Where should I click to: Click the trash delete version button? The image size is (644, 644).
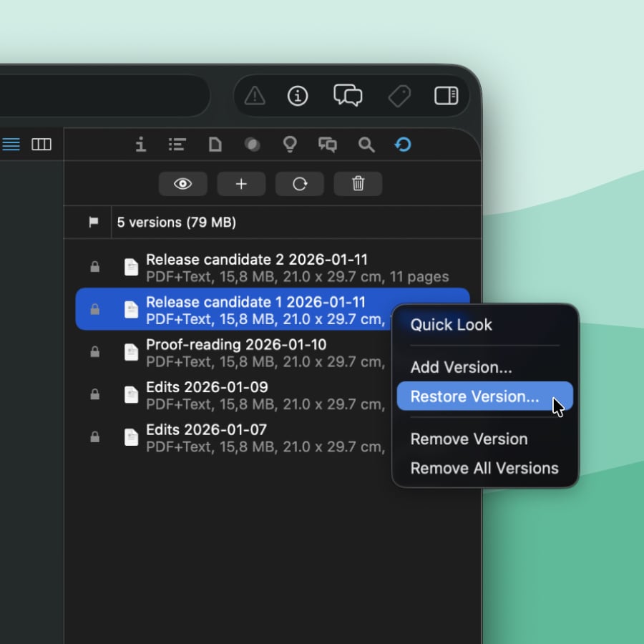pyautogui.click(x=358, y=184)
